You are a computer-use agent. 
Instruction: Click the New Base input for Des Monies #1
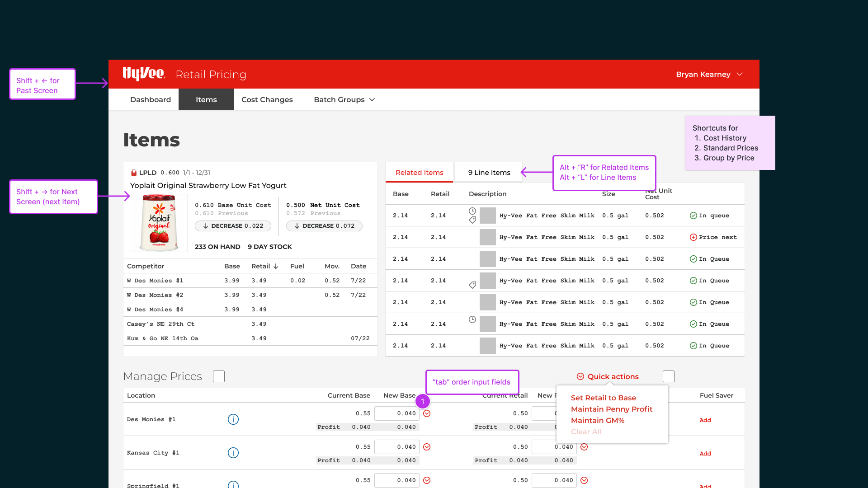397,413
